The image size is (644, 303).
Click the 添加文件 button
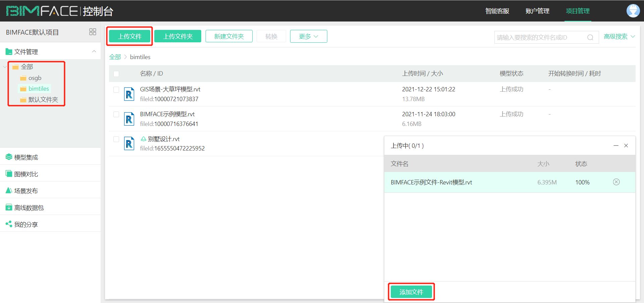411,292
